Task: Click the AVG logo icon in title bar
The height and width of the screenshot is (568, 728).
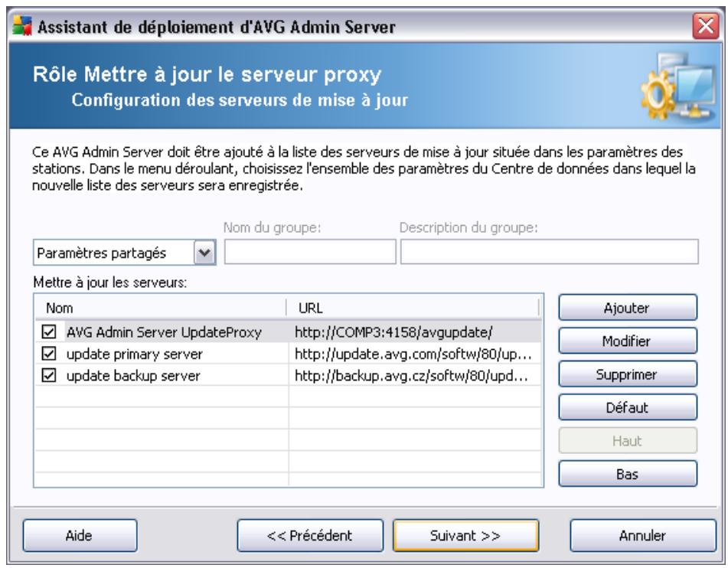Action: click(x=22, y=26)
